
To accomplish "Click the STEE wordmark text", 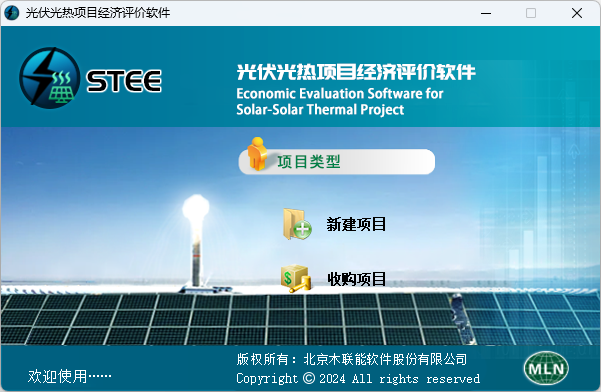I will (x=124, y=81).
